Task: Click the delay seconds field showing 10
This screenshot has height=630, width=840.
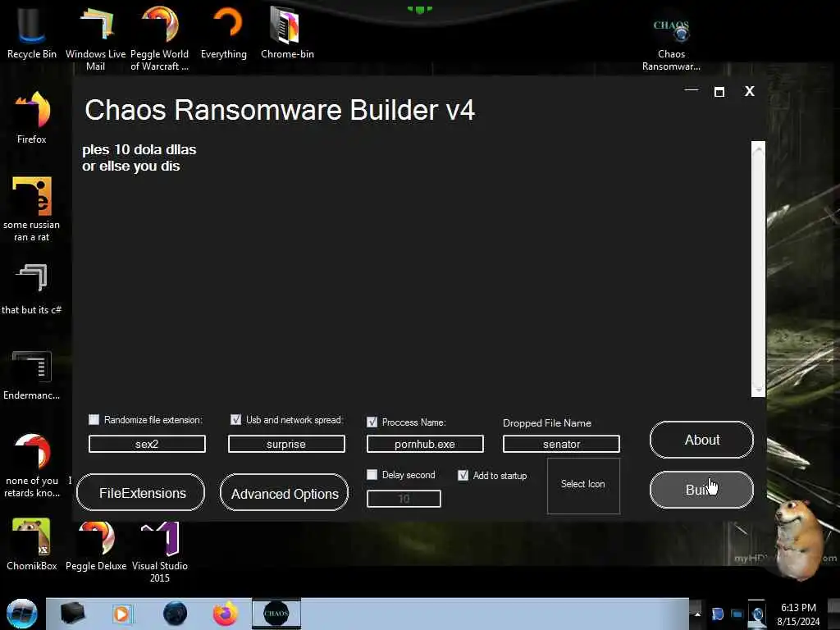Action: point(404,499)
